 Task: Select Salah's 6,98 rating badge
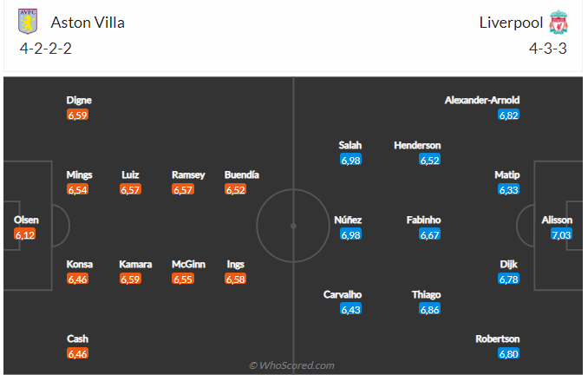350,160
